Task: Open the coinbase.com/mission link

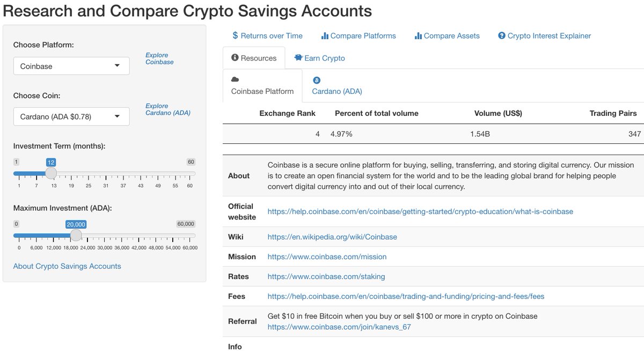Action: tap(327, 257)
